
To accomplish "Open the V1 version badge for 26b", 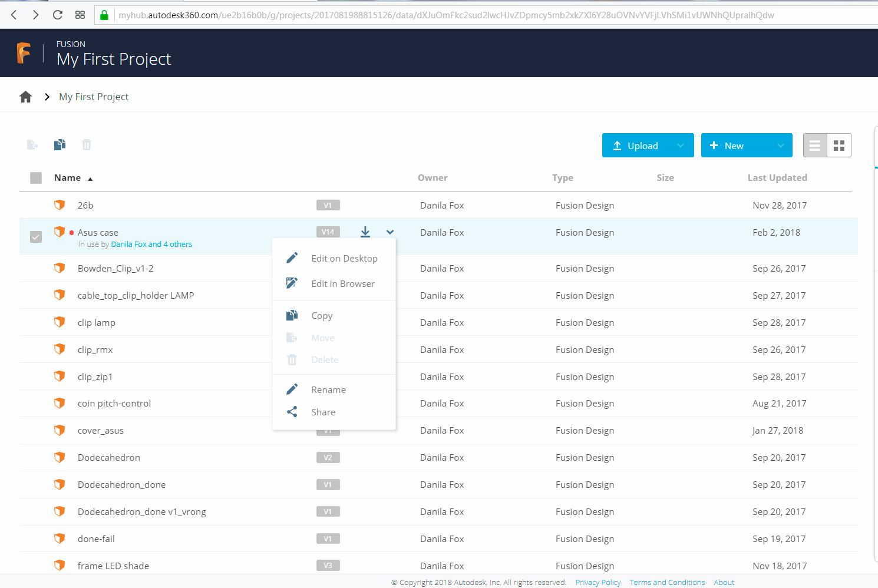I will (328, 205).
